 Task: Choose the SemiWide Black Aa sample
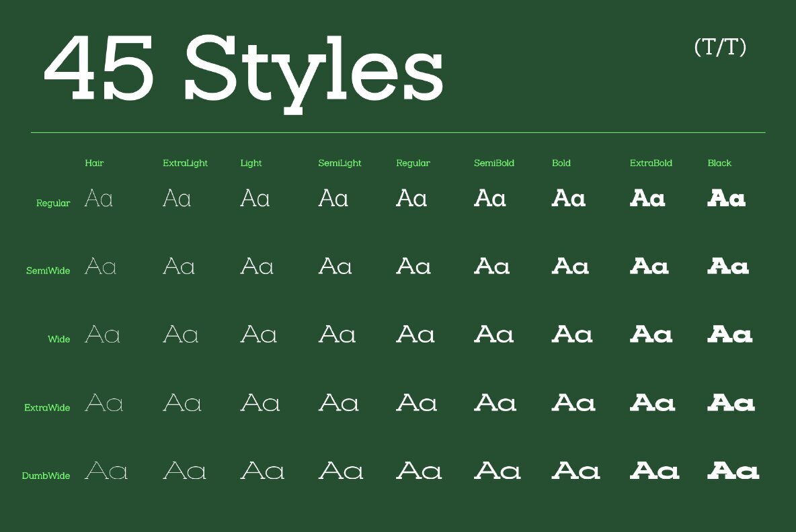pyautogui.click(x=728, y=266)
